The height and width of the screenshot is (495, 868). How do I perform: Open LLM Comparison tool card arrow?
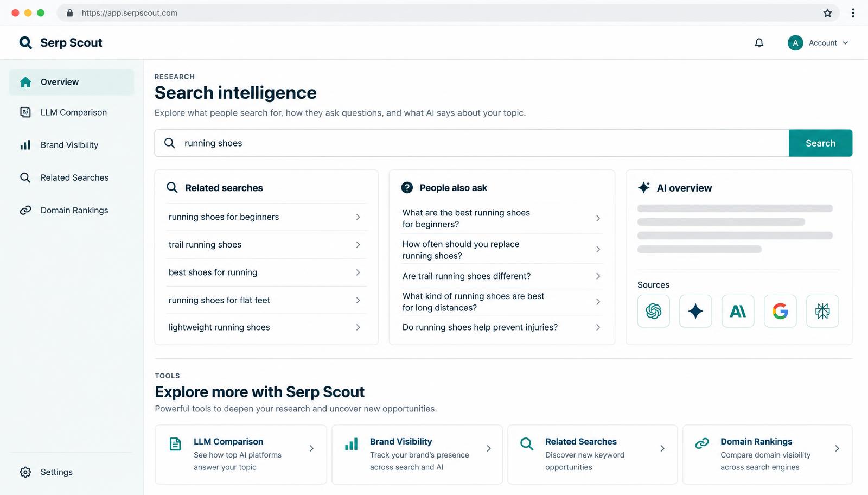(x=311, y=448)
